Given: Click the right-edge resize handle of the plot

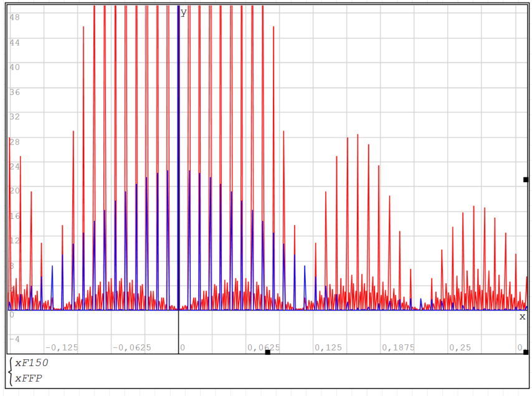Looking at the screenshot, I should click(526, 180).
